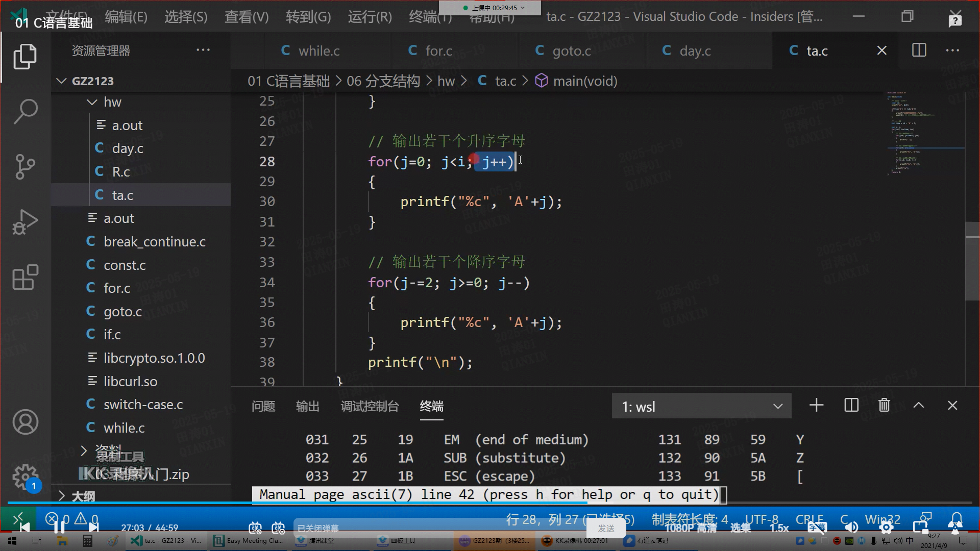Viewport: 980px width, 551px height.
Task: Add a new terminal with plus icon
Action: 816,406
